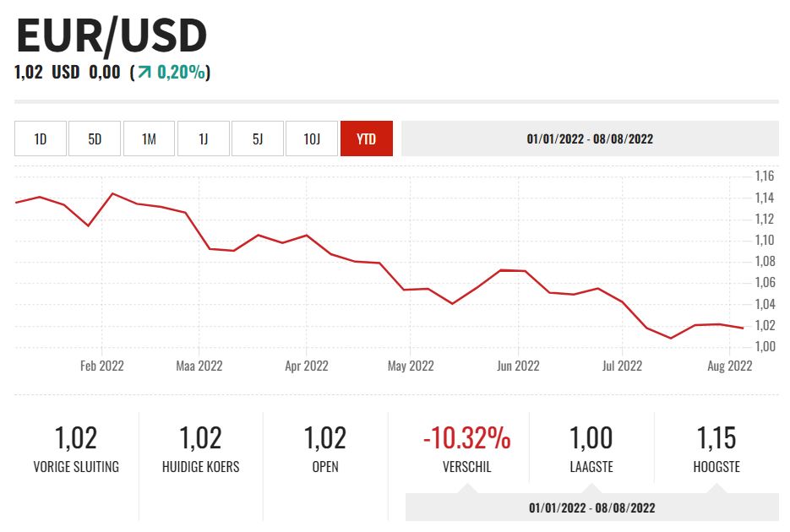This screenshot has width=790, height=532.
Task: Switch chart to 1M range
Action: pyautogui.click(x=149, y=138)
